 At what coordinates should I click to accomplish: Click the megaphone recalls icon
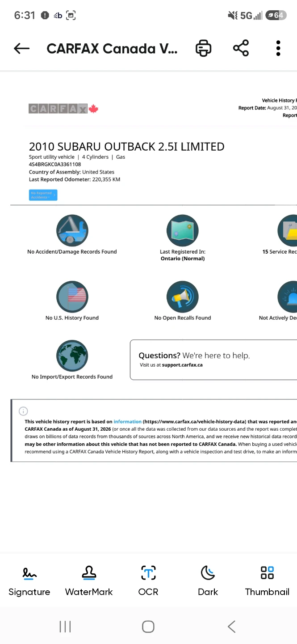183,297
